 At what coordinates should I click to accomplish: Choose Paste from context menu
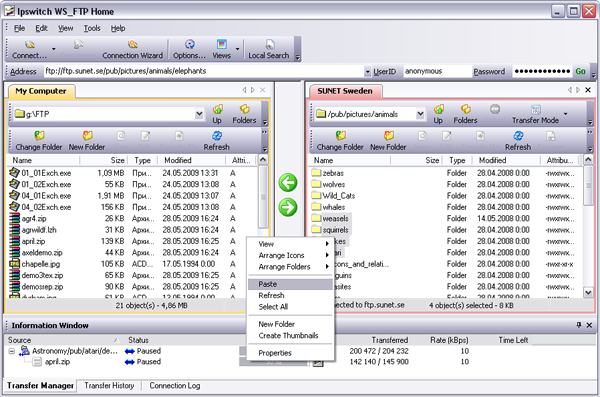click(290, 284)
